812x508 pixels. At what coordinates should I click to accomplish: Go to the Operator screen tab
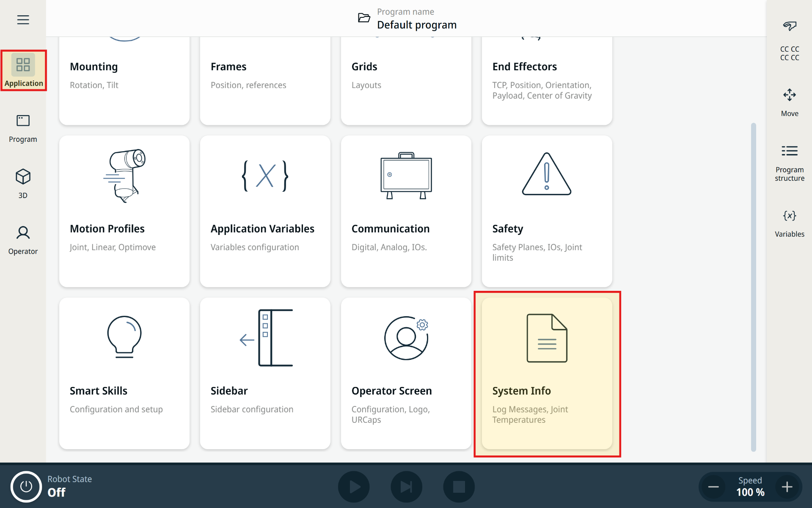tap(23, 240)
